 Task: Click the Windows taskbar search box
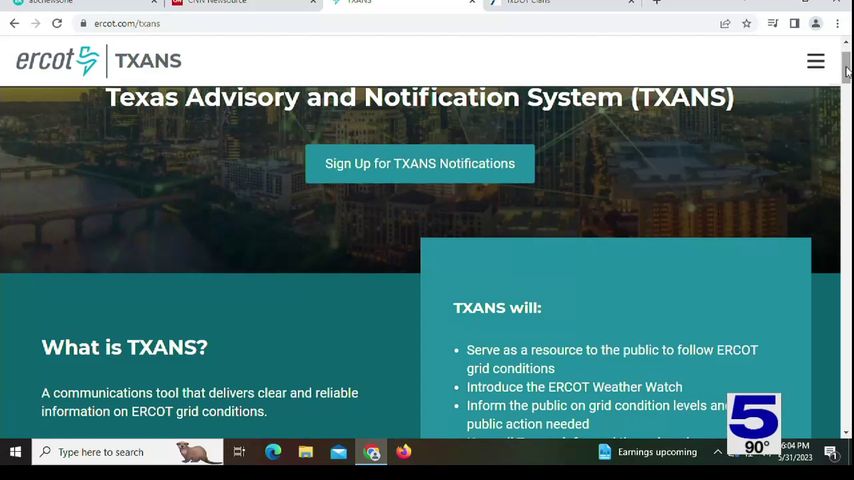110,452
